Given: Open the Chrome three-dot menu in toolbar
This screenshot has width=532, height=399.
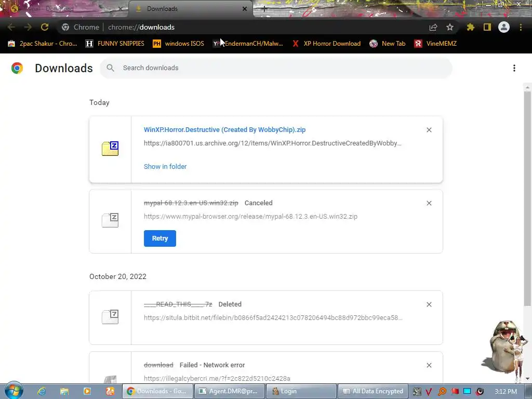Looking at the screenshot, I should (x=521, y=27).
